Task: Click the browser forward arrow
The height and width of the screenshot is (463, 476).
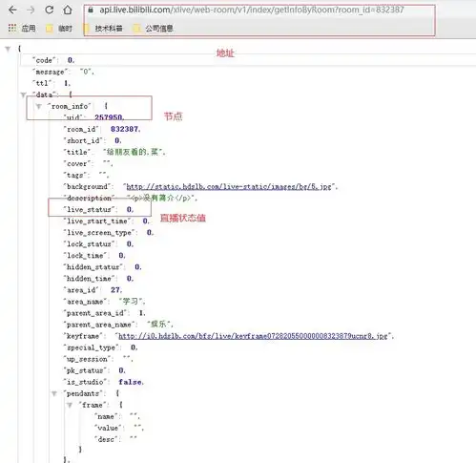Action: [x=31, y=11]
